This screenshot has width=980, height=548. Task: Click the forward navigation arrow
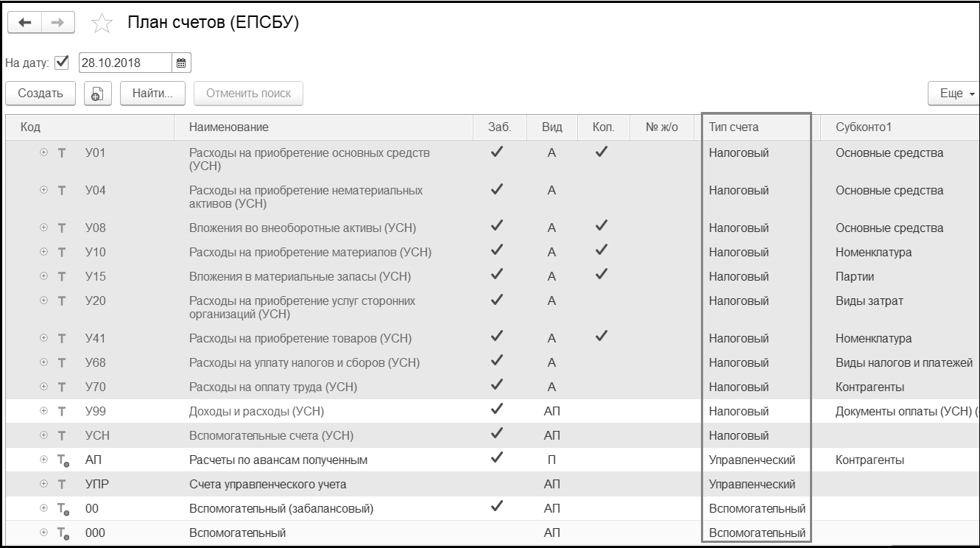coord(57,23)
